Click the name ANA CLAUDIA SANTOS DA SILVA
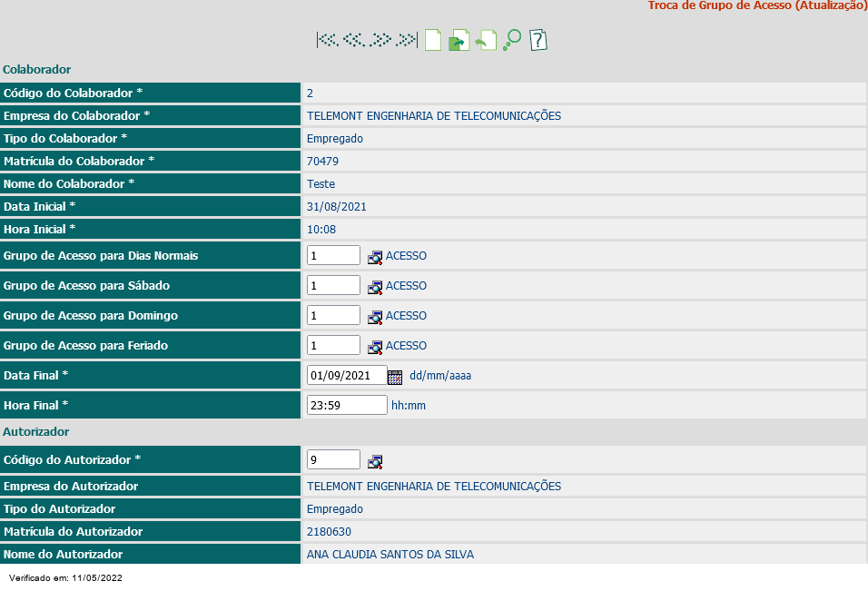 (390, 554)
